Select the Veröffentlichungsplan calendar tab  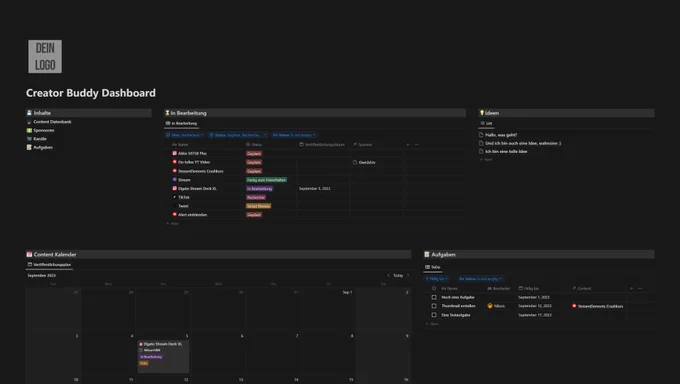tap(49, 265)
